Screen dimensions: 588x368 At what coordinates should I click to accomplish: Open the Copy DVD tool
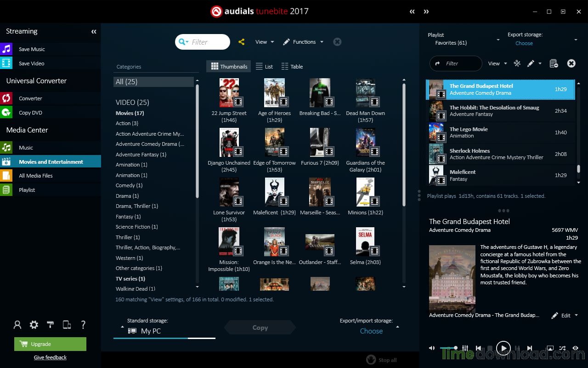point(30,113)
